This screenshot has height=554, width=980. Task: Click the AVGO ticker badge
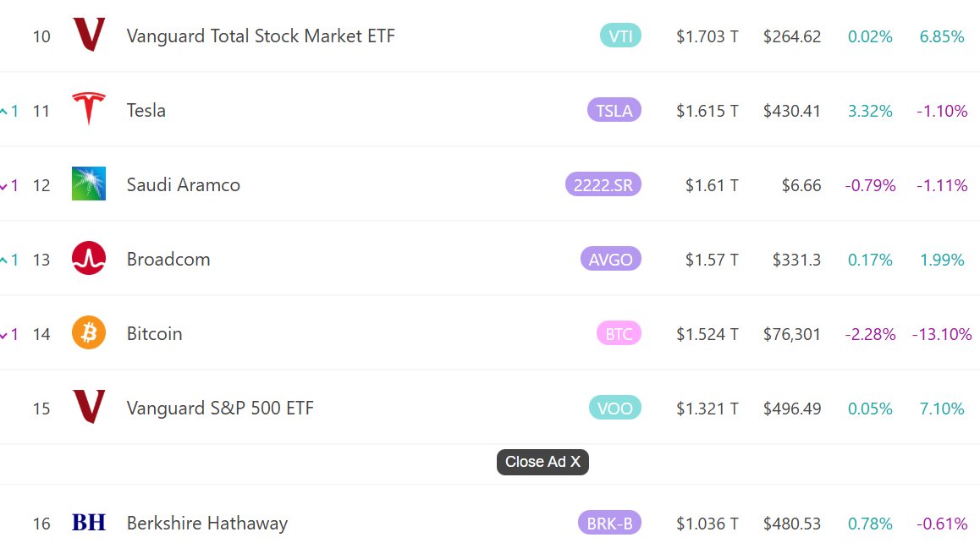pos(610,259)
